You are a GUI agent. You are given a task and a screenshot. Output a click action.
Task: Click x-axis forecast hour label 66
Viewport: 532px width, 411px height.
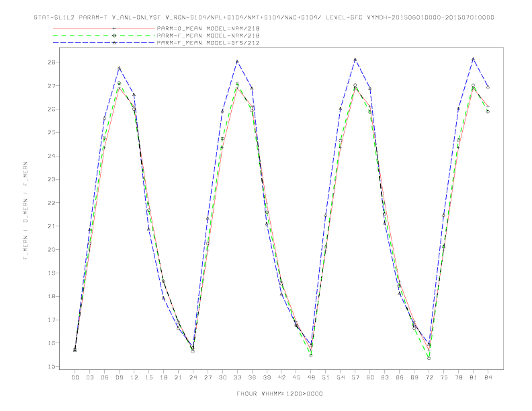coord(400,377)
